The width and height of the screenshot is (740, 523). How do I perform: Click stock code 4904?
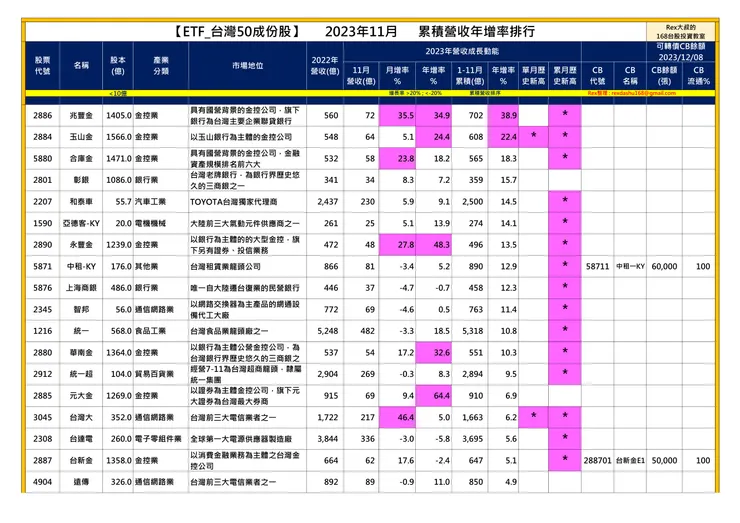pos(42,482)
